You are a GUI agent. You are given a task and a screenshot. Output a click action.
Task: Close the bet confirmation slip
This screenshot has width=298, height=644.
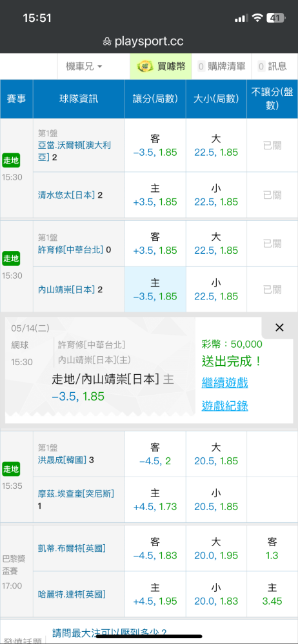(x=279, y=327)
